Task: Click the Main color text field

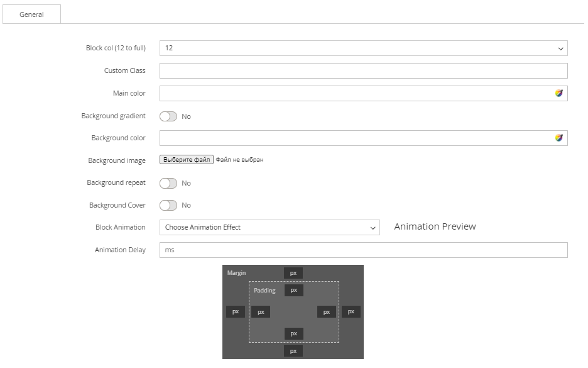Action: pos(355,93)
